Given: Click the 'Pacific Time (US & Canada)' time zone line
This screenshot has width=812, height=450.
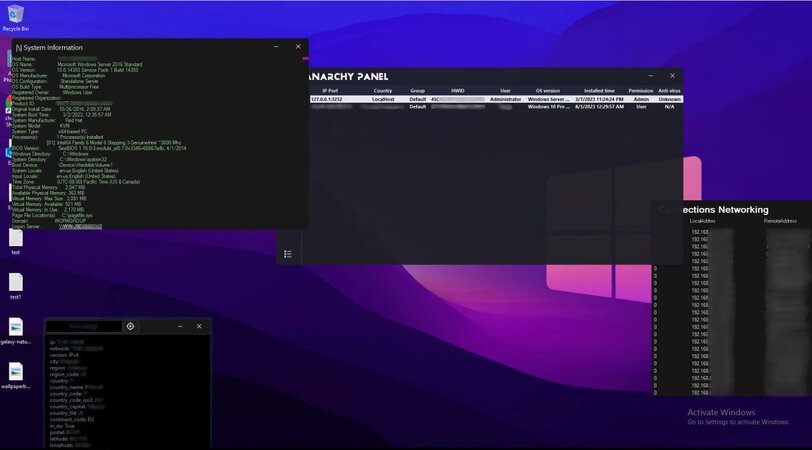Looking at the screenshot, I should [98, 182].
